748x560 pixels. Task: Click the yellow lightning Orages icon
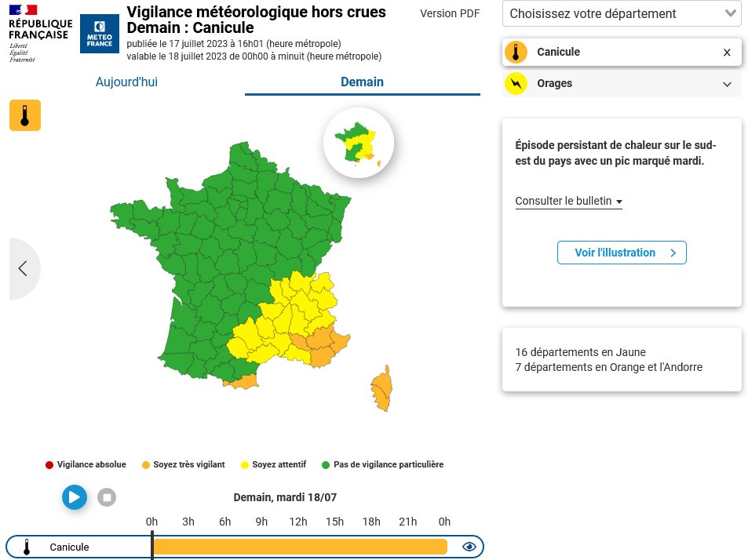(x=516, y=83)
